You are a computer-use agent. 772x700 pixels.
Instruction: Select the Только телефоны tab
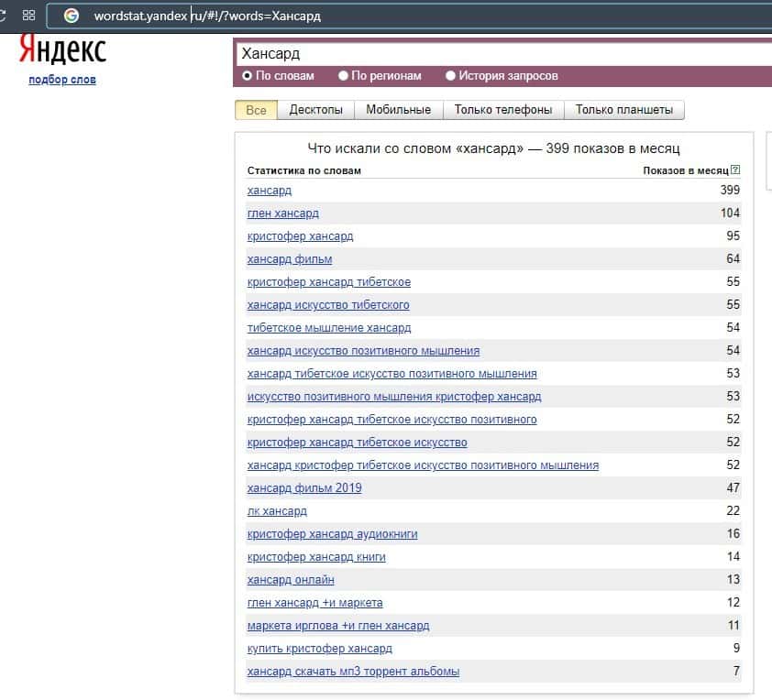pos(503,110)
